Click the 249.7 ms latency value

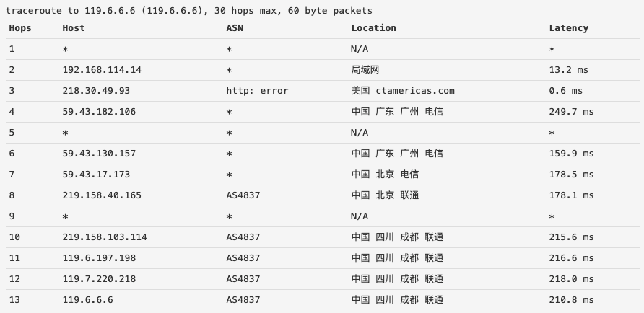click(x=571, y=112)
